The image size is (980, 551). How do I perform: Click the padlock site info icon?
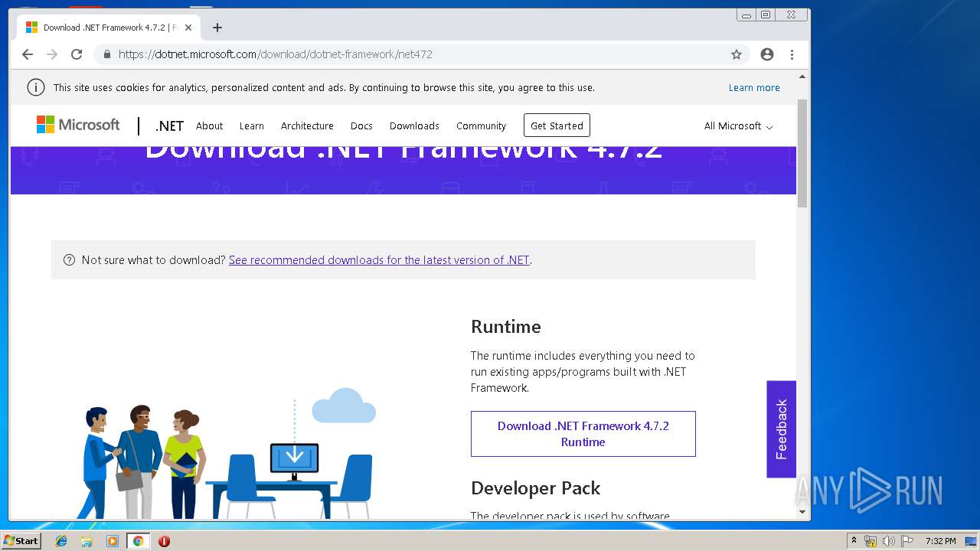tap(106, 54)
